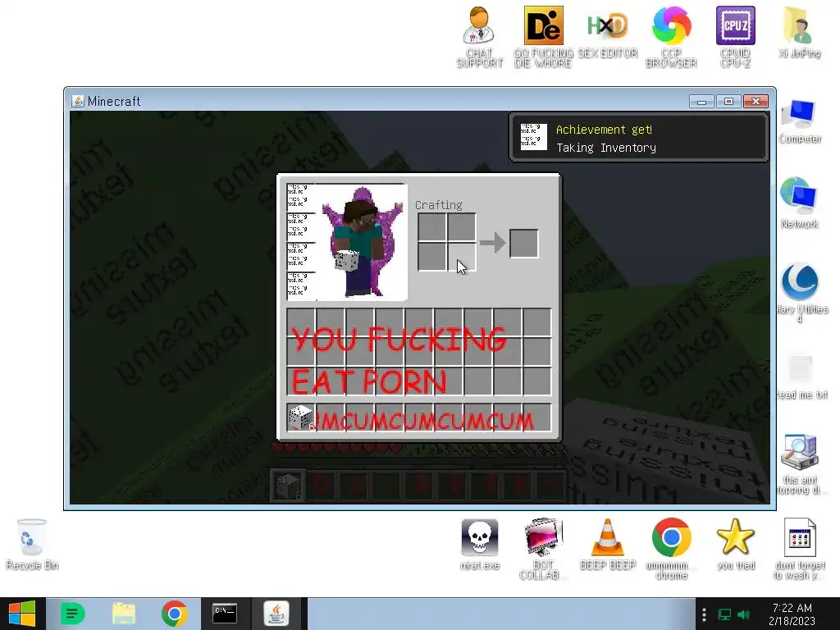Open the Xi JinPing folder

click(x=799, y=32)
